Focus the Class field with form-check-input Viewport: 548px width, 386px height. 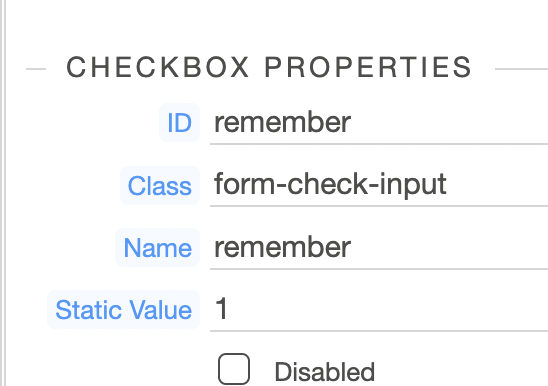coord(379,185)
